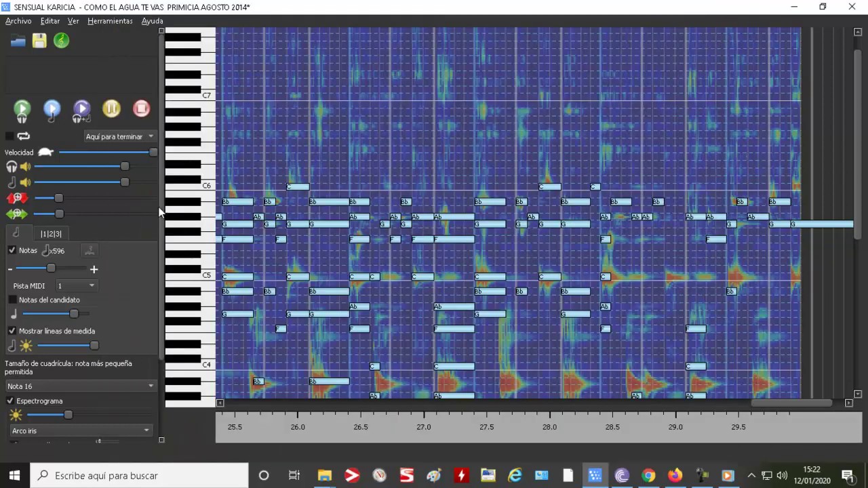Open Task View from the taskbar
Viewport: 868px width, 488px height.
coord(294,475)
